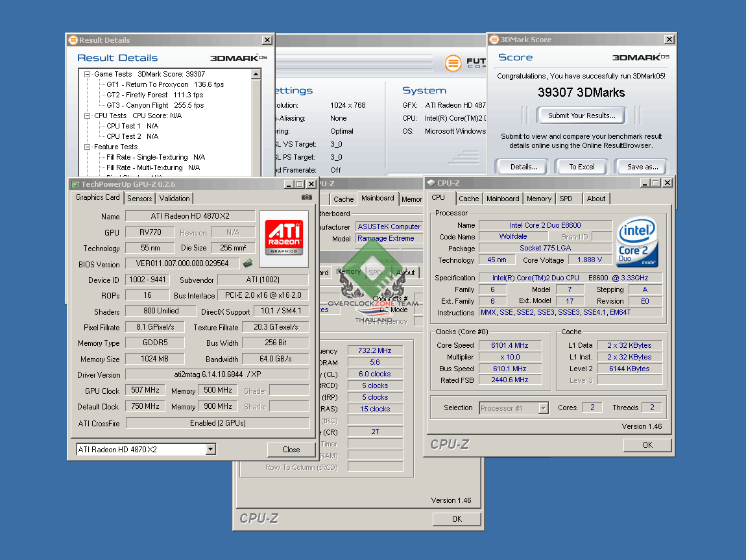Click the Rated FSB value 2440.6 MHz
This screenshot has height=560, width=746.
509,380
